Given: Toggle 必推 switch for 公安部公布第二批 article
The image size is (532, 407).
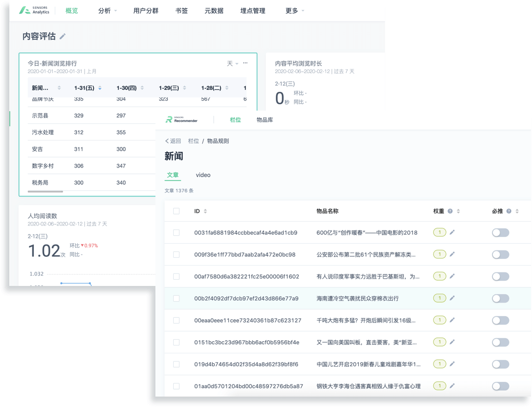Looking at the screenshot, I should tap(500, 255).
